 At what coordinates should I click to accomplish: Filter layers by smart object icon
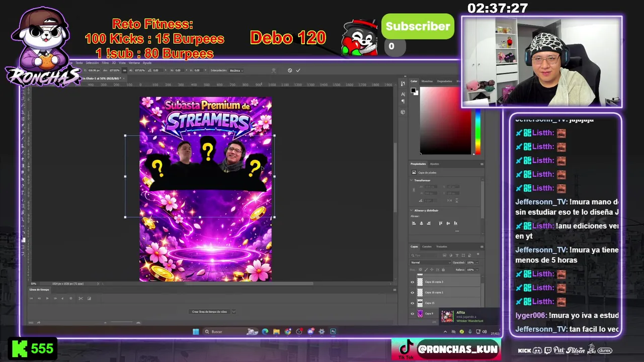(469, 255)
